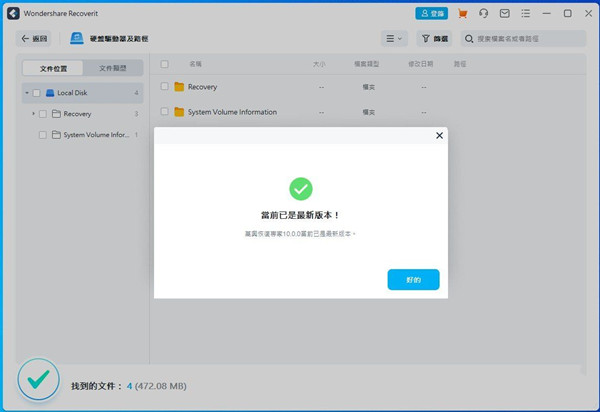This screenshot has height=412, width=600.
Task: Click the search magnifier icon
Action: point(469,39)
